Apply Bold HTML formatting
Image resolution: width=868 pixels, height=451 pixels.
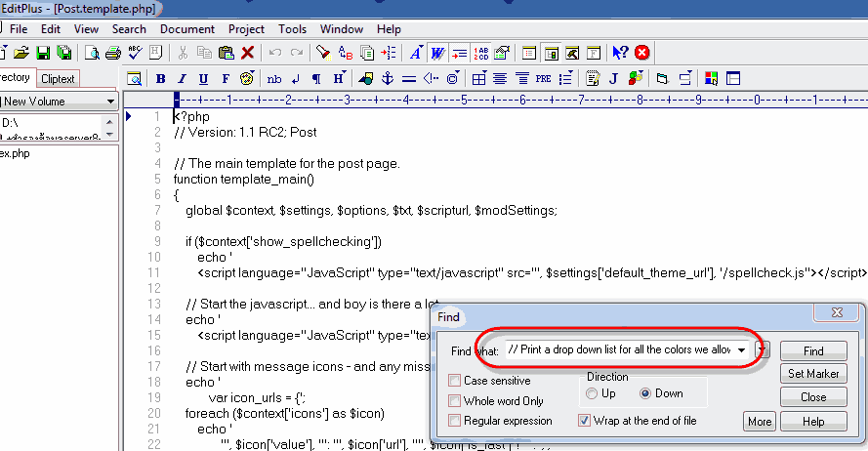tap(160, 78)
